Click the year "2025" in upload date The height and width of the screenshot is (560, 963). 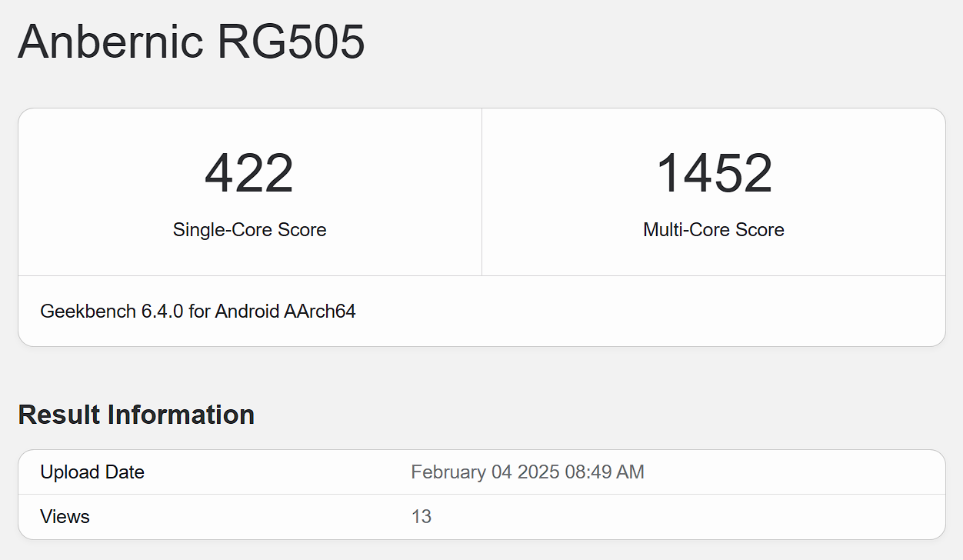pos(539,472)
